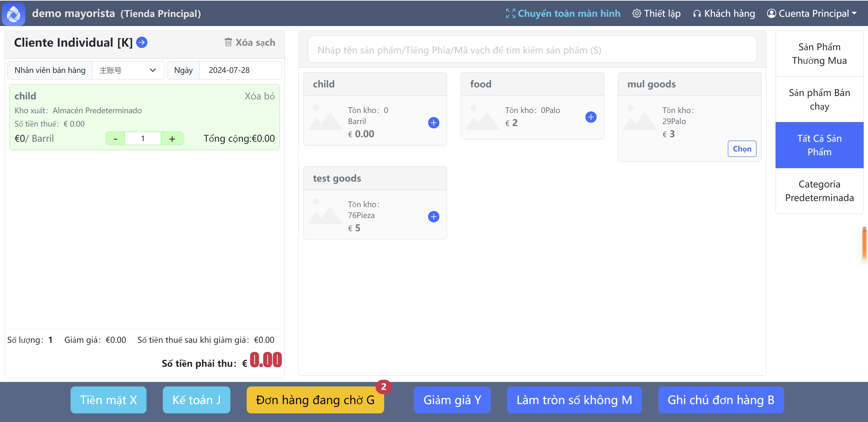Image resolution: width=868 pixels, height=422 pixels.
Task: Add the child product with plus icon
Action: (433, 122)
